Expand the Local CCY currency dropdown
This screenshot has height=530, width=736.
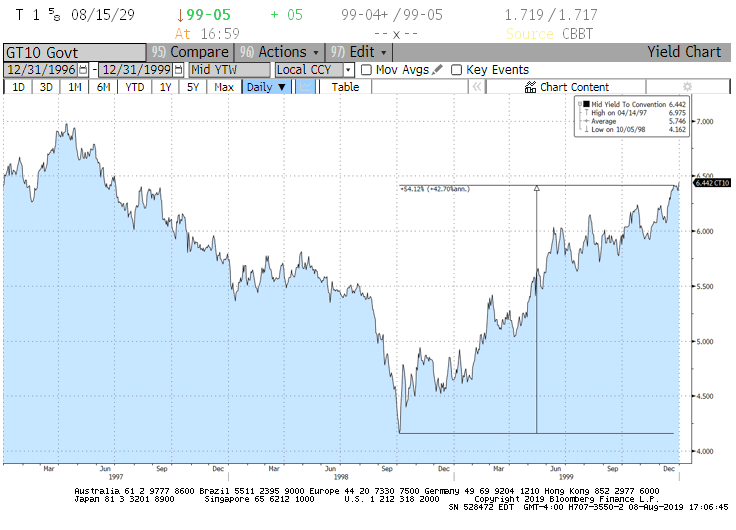coord(349,70)
